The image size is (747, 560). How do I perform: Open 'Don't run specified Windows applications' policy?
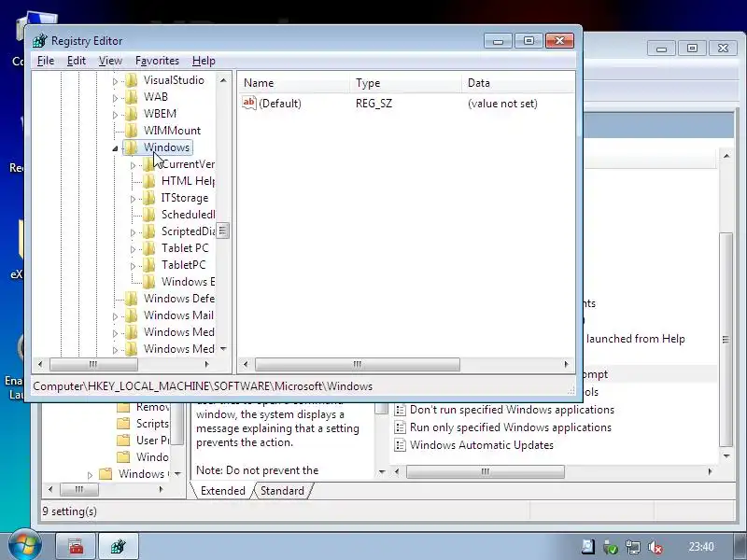coord(512,410)
